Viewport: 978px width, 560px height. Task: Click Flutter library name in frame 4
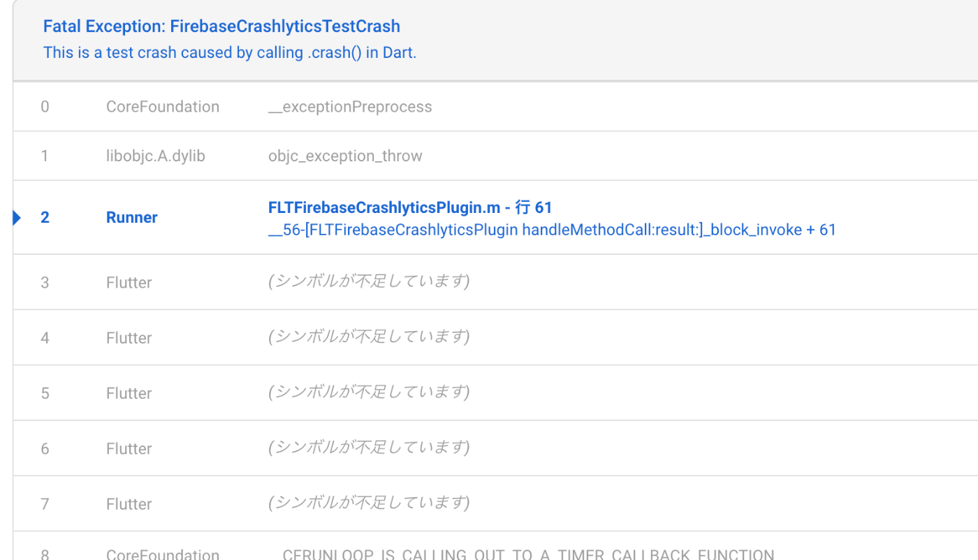[x=129, y=338]
